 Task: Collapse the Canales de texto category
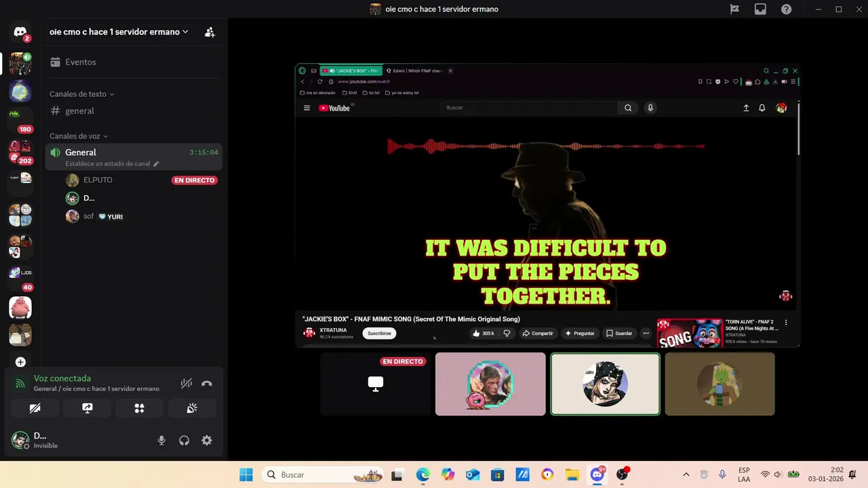tap(81, 94)
